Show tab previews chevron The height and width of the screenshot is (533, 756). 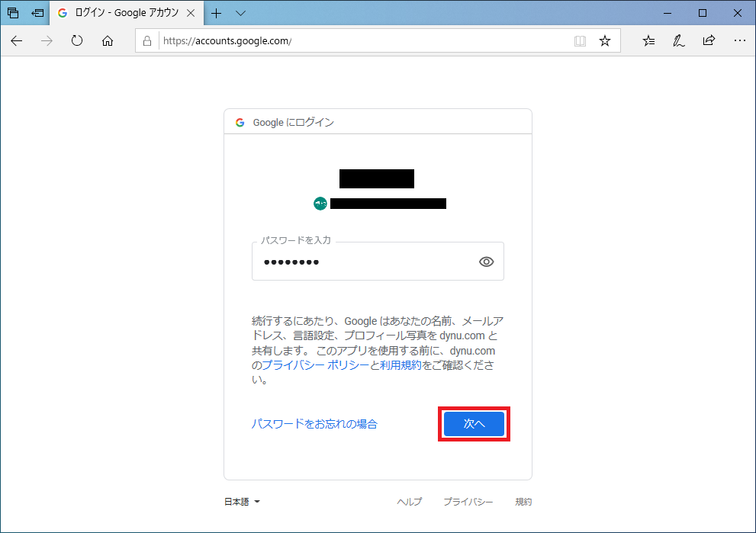coord(240,14)
